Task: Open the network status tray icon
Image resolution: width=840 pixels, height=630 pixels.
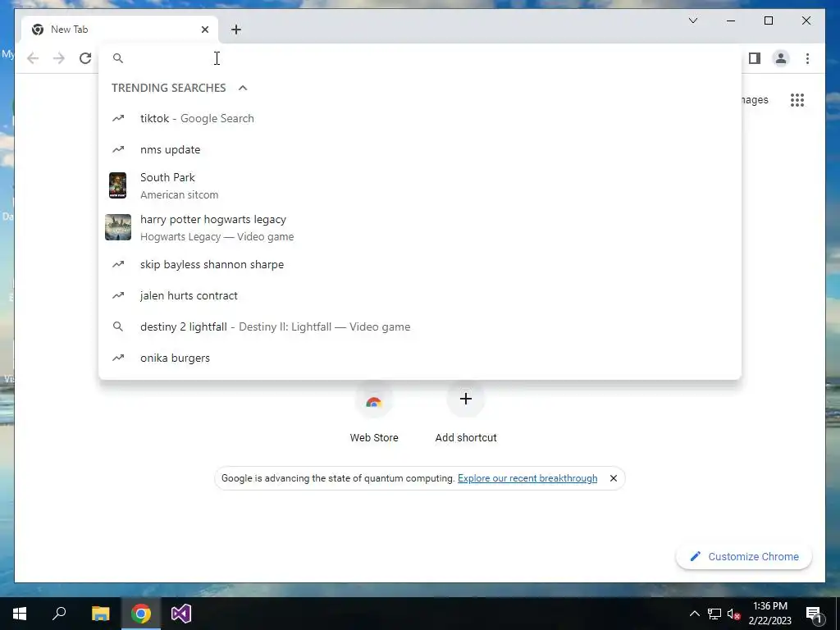Action: point(714,614)
